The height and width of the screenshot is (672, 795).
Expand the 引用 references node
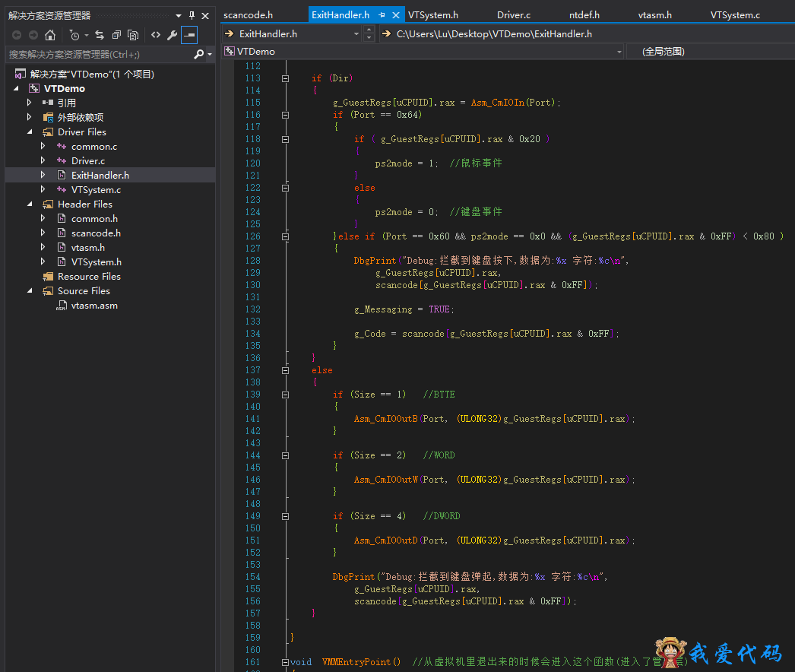pyautogui.click(x=30, y=103)
